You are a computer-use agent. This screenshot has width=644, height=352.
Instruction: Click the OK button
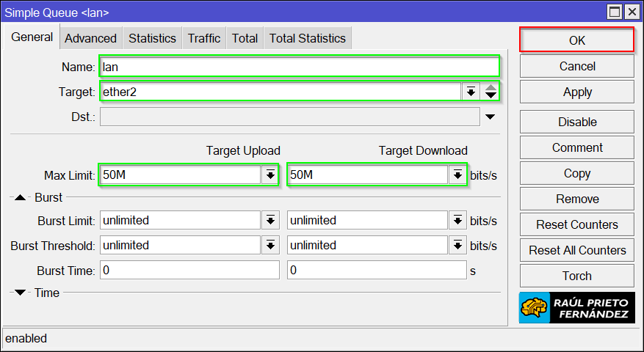coord(576,40)
